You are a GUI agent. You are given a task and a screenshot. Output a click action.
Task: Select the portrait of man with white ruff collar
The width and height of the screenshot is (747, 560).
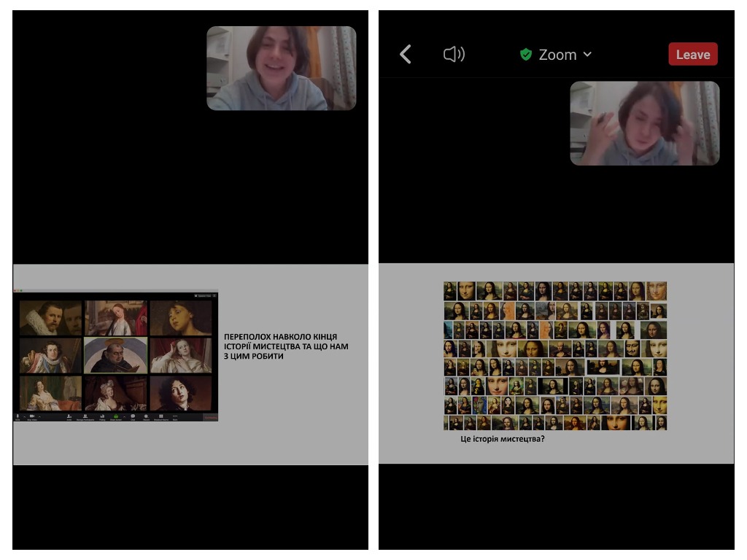click(50, 318)
